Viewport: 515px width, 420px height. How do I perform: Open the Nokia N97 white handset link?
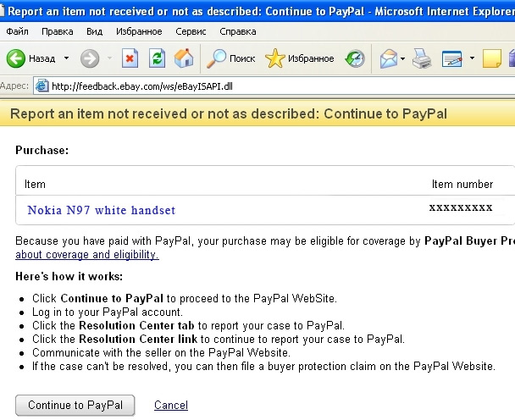click(x=102, y=210)
